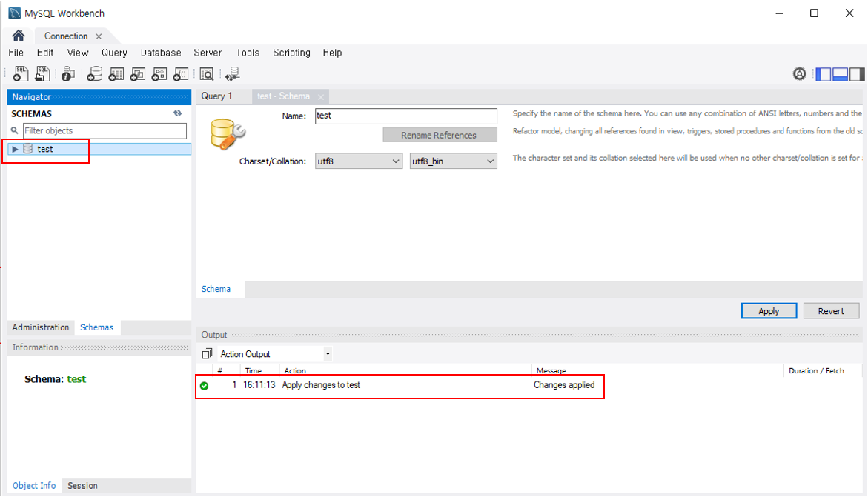Image resolution: width=868 pixels, height=497 pixels.
Task: Minimize the MySQL Workbench window
Action: click(x=780, y=13)
